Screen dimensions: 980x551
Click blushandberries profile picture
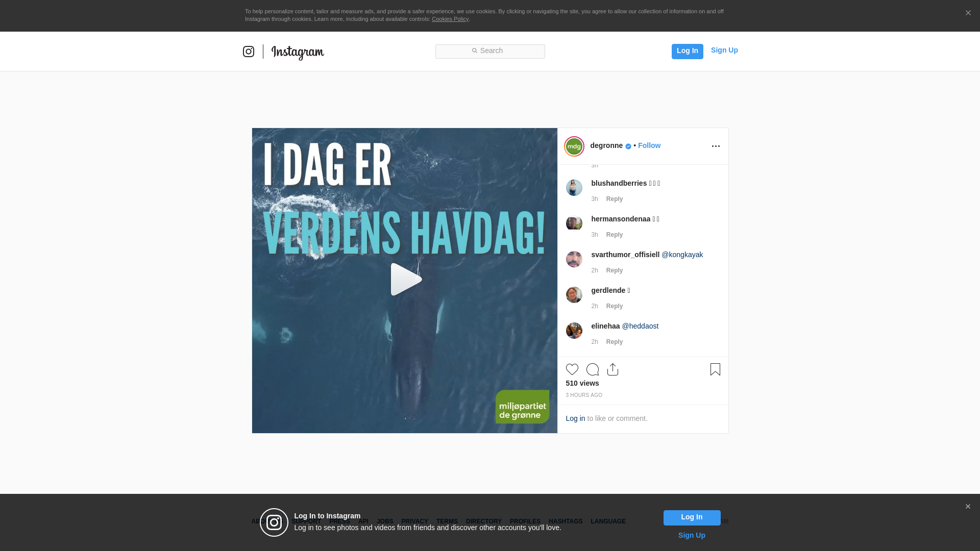pyautogui.click(x=574, y=188)
